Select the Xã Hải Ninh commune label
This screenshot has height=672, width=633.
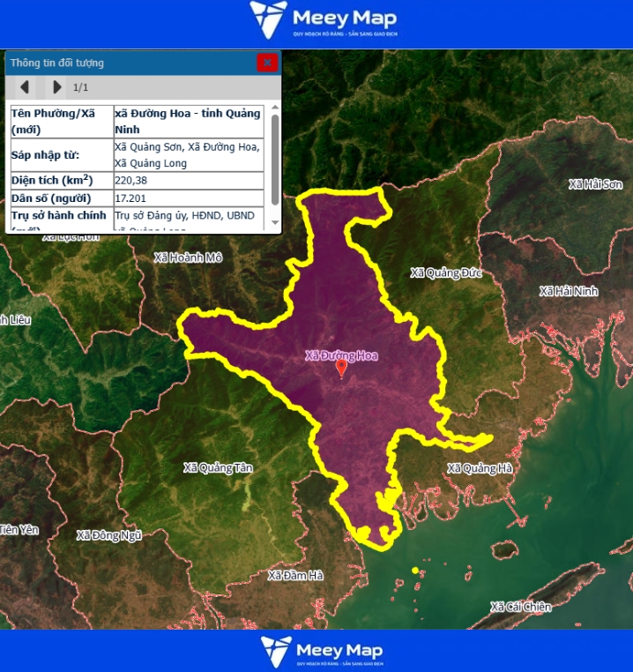569,291
